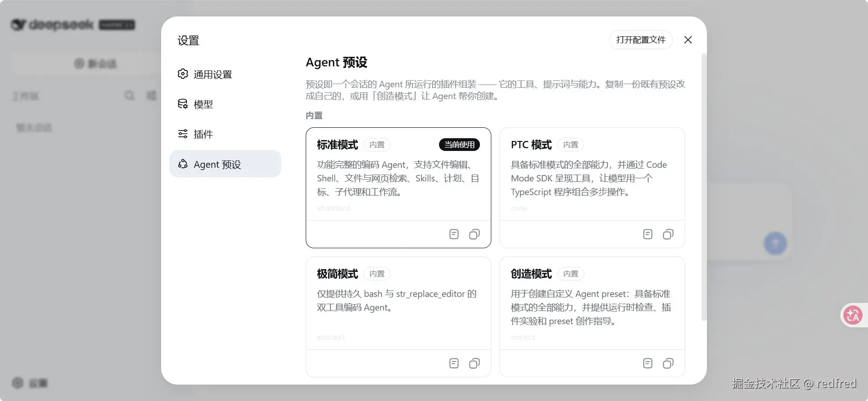The image size is (868, 401).
Task: Open the 插件 settings section
Action: (225, 134)
